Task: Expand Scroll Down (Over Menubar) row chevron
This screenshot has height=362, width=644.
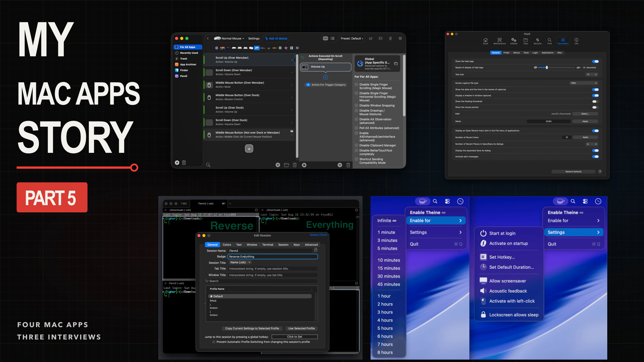Action: 292,72
